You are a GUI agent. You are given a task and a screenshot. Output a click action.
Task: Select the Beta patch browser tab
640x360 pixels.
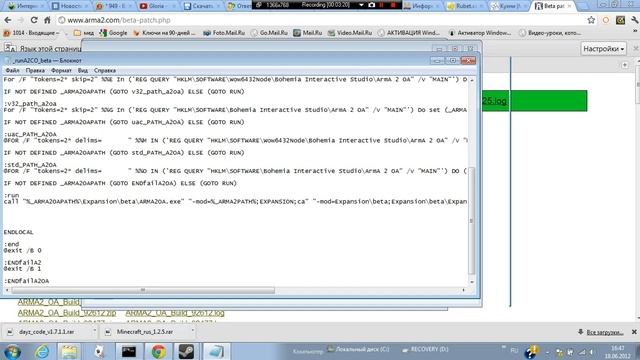tap(553, 6)
